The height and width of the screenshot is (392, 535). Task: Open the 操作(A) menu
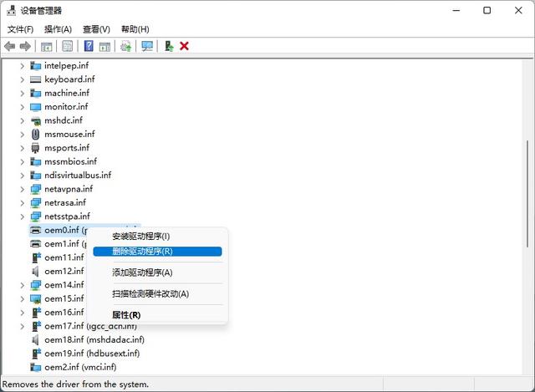[58, 29]
